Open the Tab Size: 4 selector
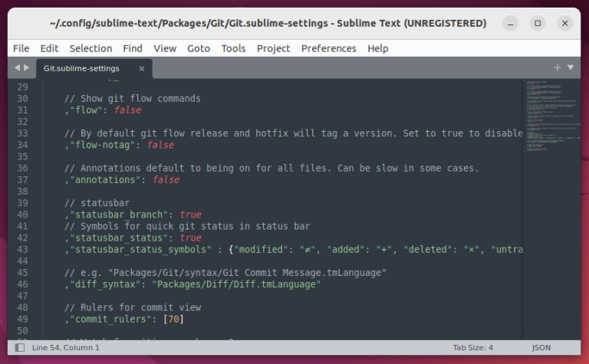Viewport: 589px width, 364px height. (x=472, y=348)
